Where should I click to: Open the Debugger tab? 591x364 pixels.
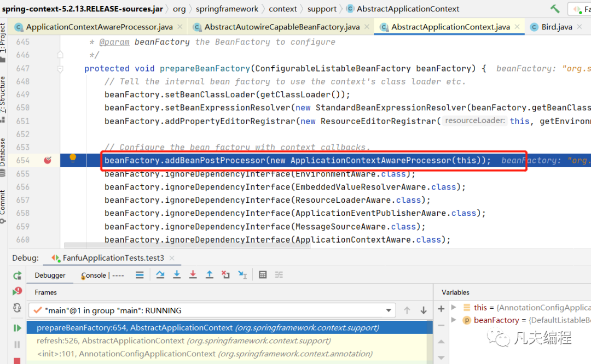click(x=50, y=275)
